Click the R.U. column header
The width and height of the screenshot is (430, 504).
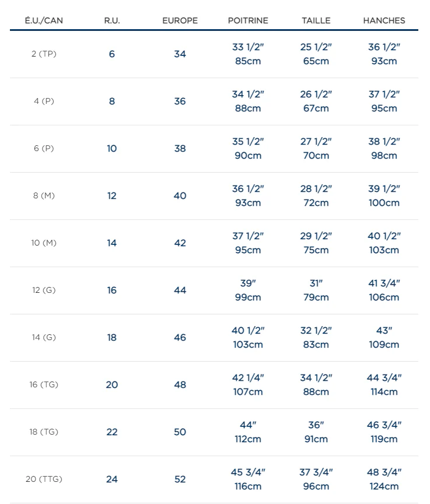tap(112, 20)
